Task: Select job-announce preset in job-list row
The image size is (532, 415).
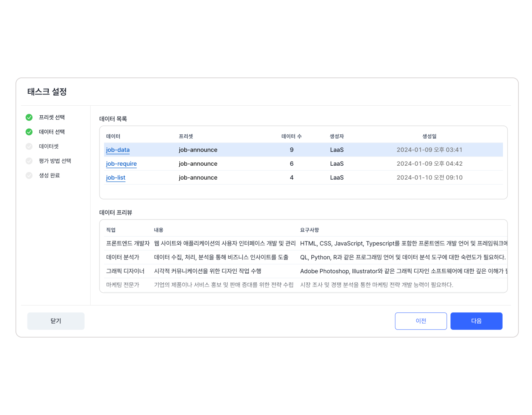Action: click(198, 178)
